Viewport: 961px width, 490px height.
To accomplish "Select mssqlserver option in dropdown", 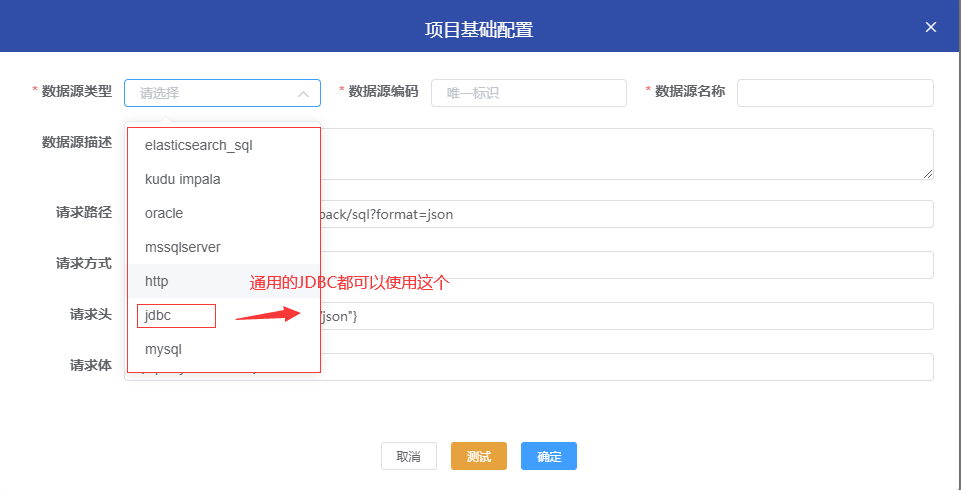I will (182, 247).
